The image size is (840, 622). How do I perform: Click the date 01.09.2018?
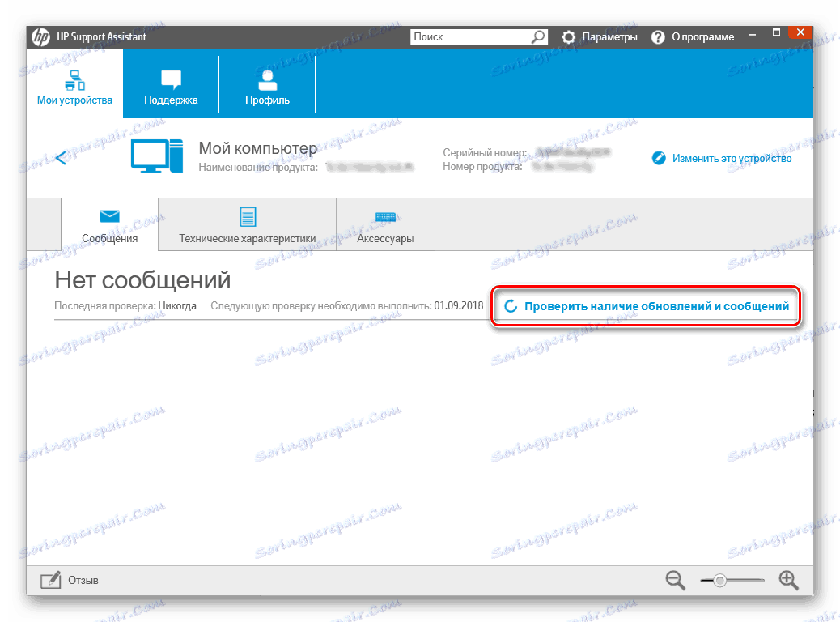(x=459, y=305)
